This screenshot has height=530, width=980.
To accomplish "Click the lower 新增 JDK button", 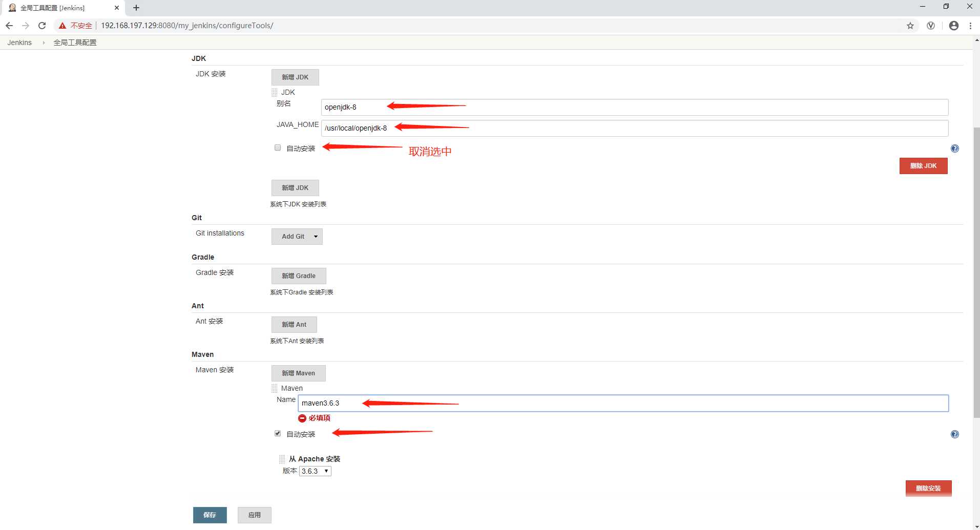I will (x=295, y=188).
